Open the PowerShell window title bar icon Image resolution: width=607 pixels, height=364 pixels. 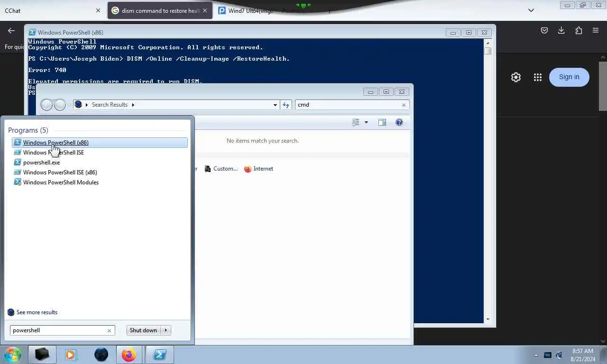click(x=32, y=32)
